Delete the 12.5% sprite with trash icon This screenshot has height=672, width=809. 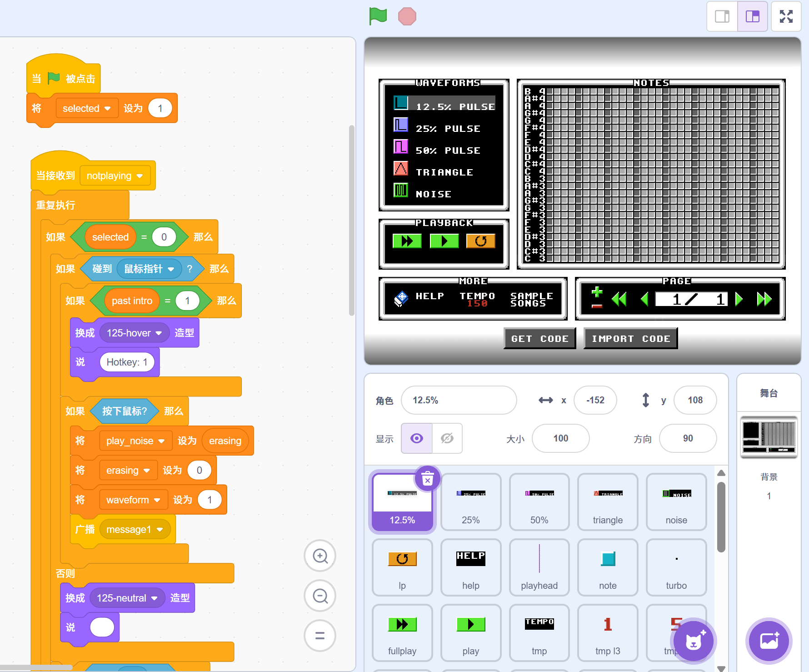tap(427, 479)
